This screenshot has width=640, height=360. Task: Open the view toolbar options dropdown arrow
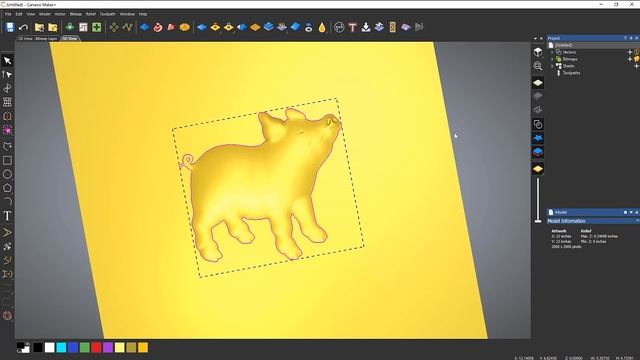[x=536, y=38]
